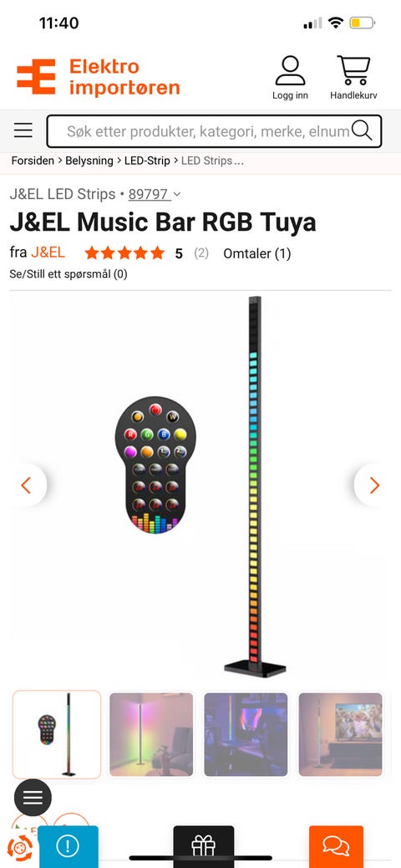Open the orange chat bubble icon

[x=336, y=846]
